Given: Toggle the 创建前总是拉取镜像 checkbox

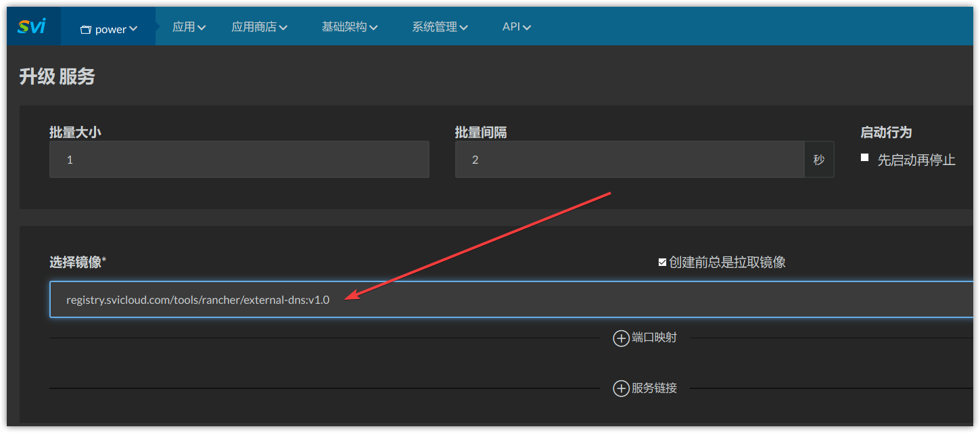Looking at the screenshot, I should click(662, 263).
